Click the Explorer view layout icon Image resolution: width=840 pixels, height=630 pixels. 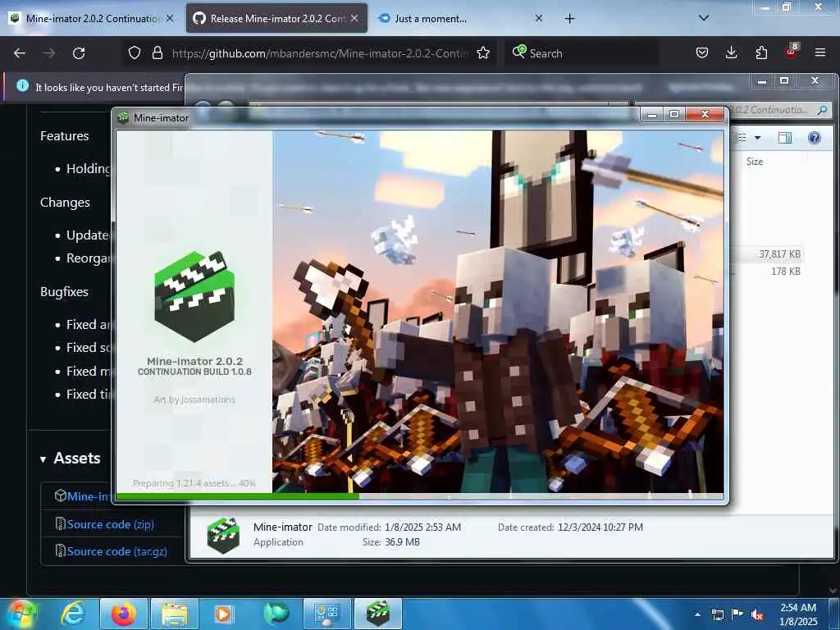[x=742, y=138]
